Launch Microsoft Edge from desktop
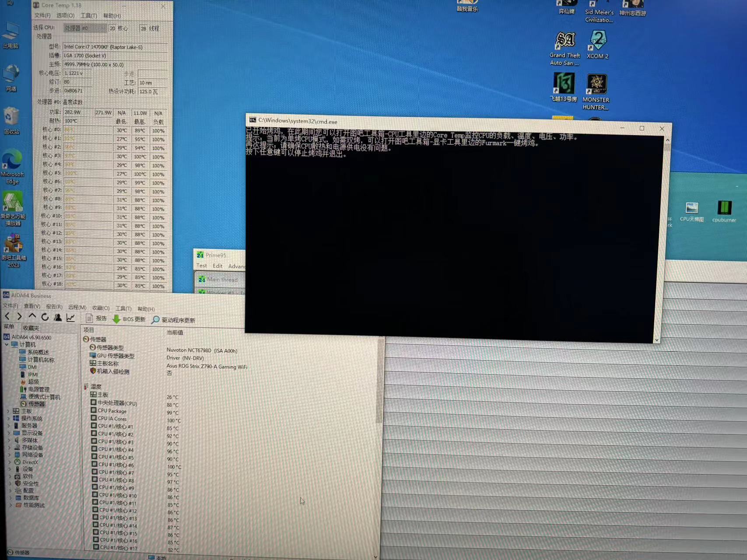 coord(12,167)
